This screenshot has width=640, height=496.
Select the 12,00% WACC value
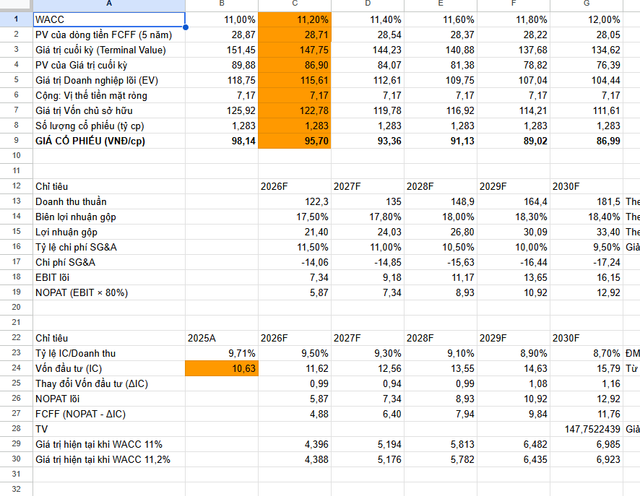pos(587,20)
